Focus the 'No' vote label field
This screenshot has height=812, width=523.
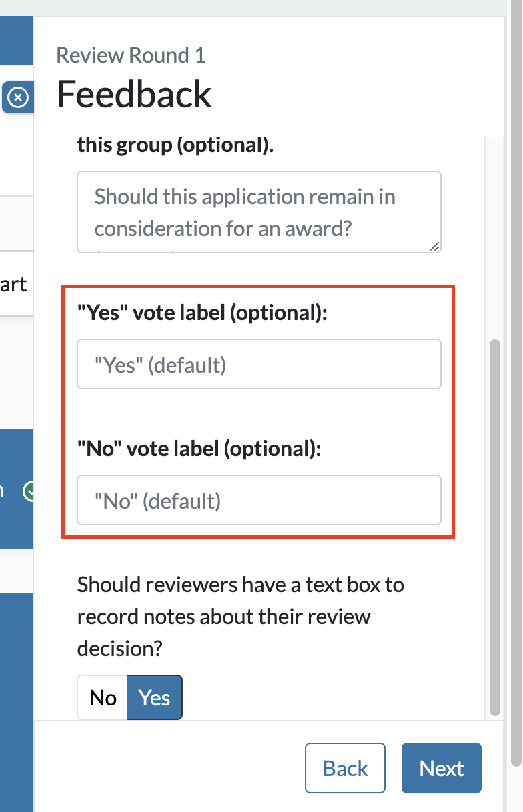click(259, 500)
